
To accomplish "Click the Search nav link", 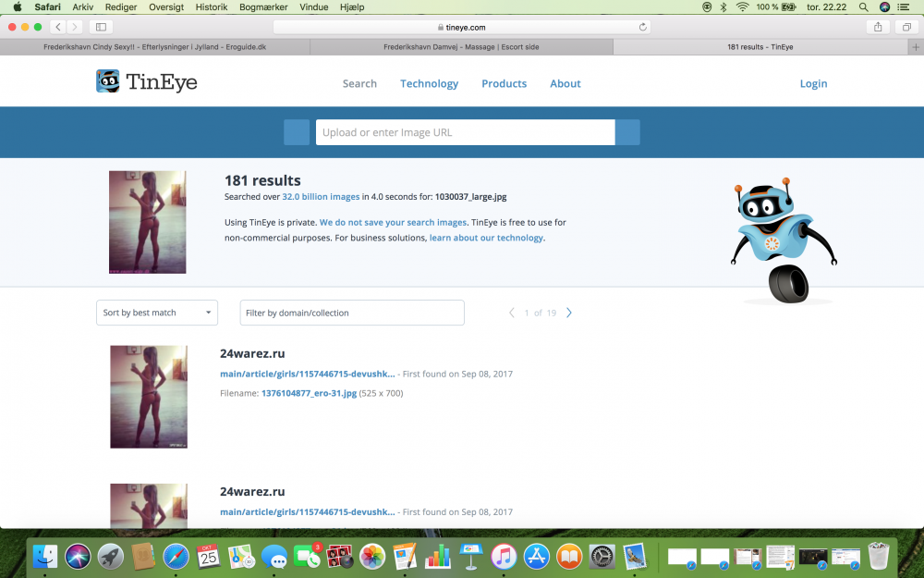I will (359, 84).
